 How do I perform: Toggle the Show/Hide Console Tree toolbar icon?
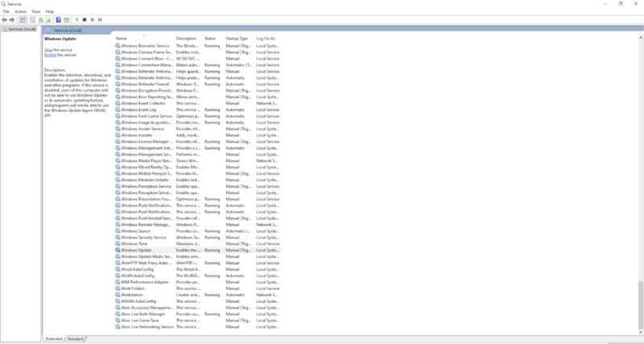[23, 19]
